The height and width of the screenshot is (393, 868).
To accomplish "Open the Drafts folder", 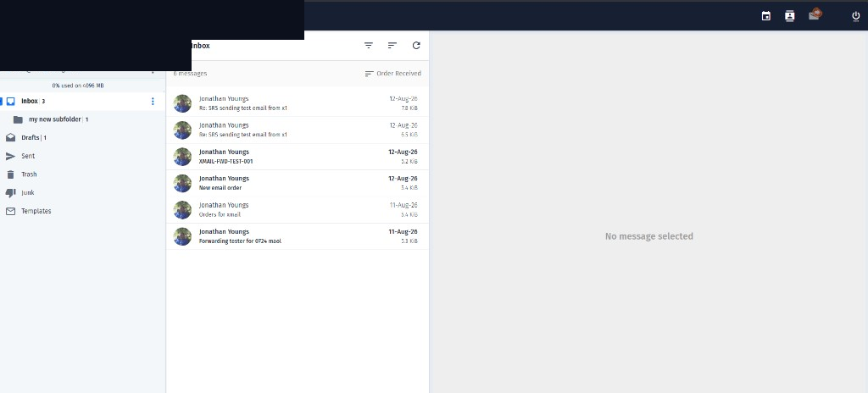I will pos(82,138).
